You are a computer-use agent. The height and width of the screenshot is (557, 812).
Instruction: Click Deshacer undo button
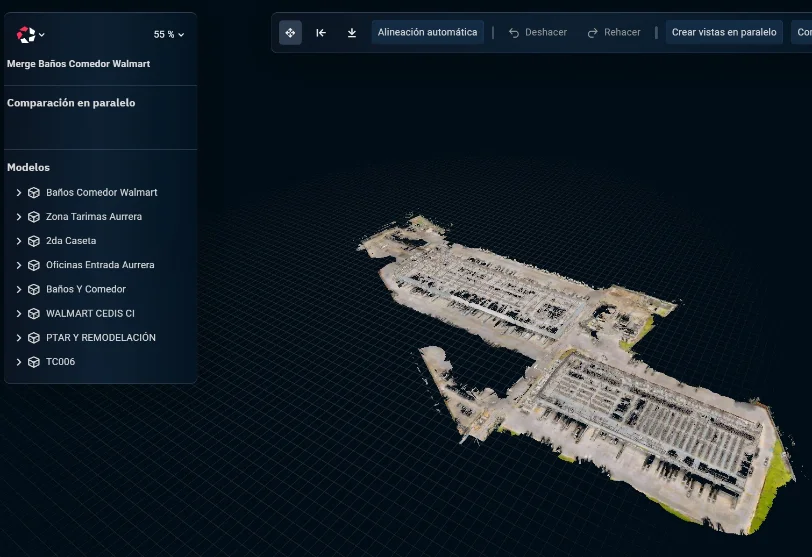(538, 32)
